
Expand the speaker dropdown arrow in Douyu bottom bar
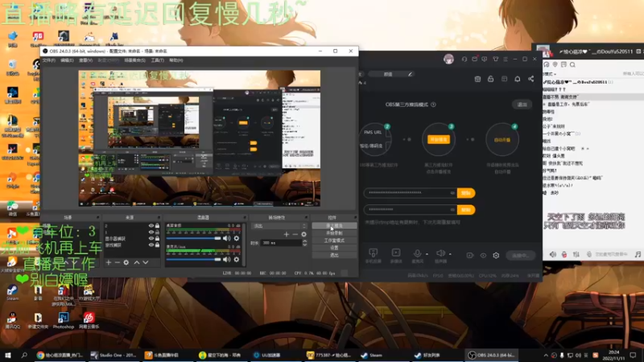(x=450, y=254)
